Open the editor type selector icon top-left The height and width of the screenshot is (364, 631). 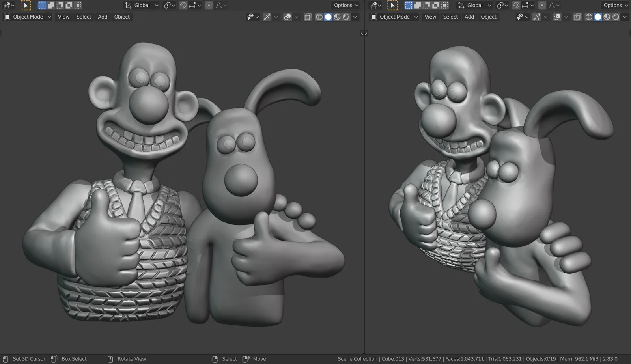pyautogui.click(x=7, y=5)
